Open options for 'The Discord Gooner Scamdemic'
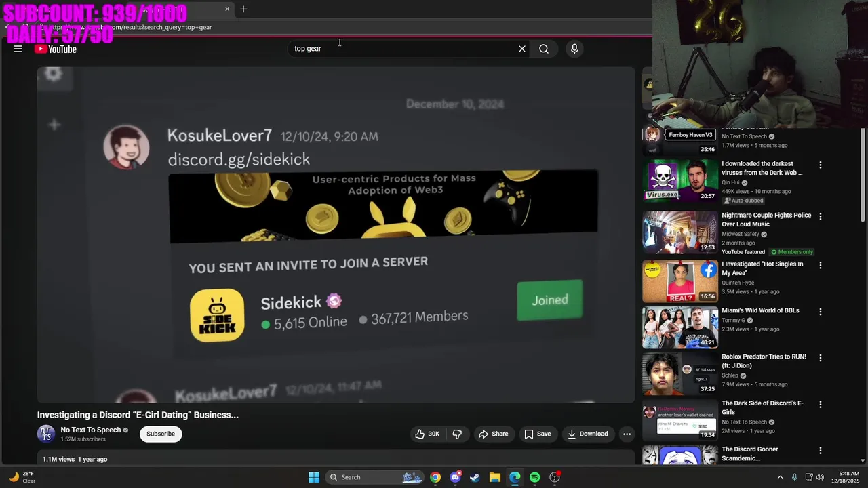This screenshot has height=488, width=868. [821, 451]
